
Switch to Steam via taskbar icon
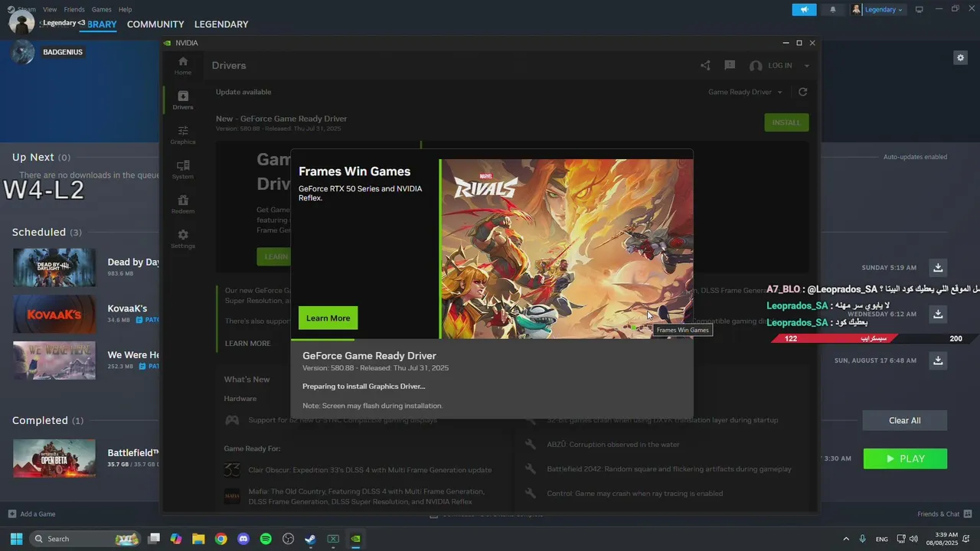310,539
